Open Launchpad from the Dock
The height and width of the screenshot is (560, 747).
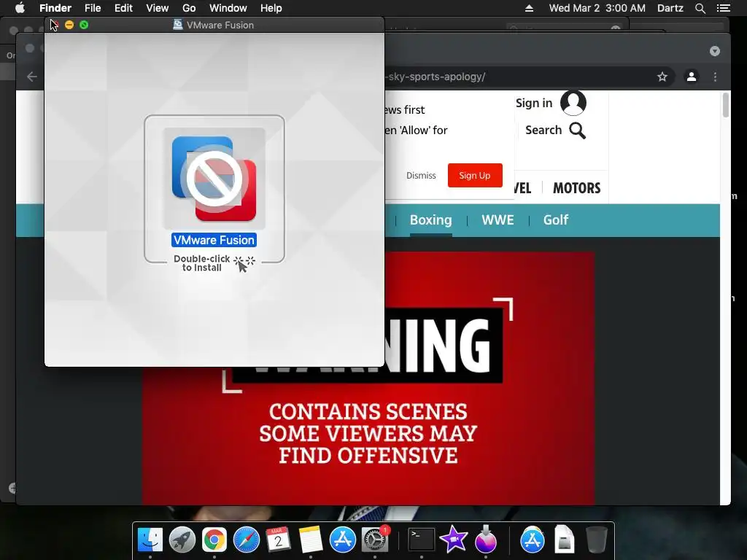(182, 540)
